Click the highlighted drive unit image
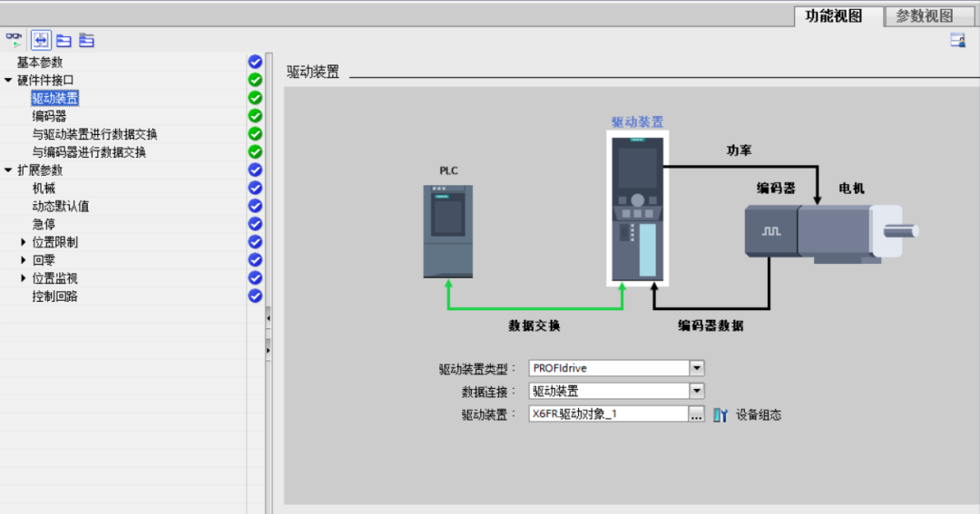Image resolution: width=980 pixels, height=514 pixels. [x=637, y=209]
